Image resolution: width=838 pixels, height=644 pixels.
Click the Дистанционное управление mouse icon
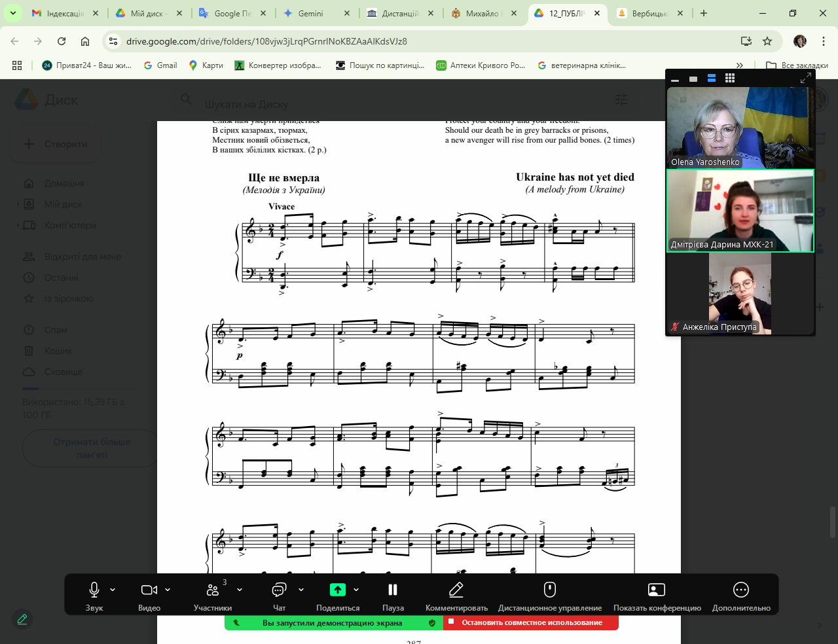pos(550,590)
